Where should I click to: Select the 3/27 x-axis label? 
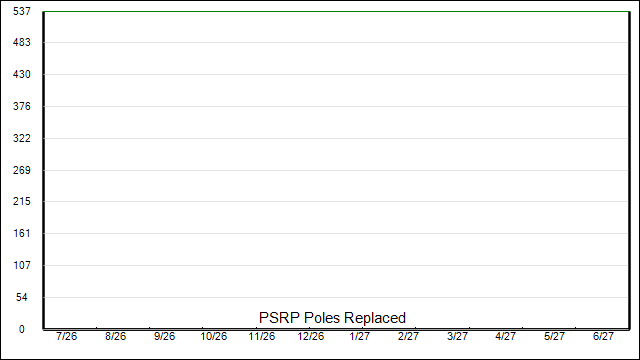[457, 336]
